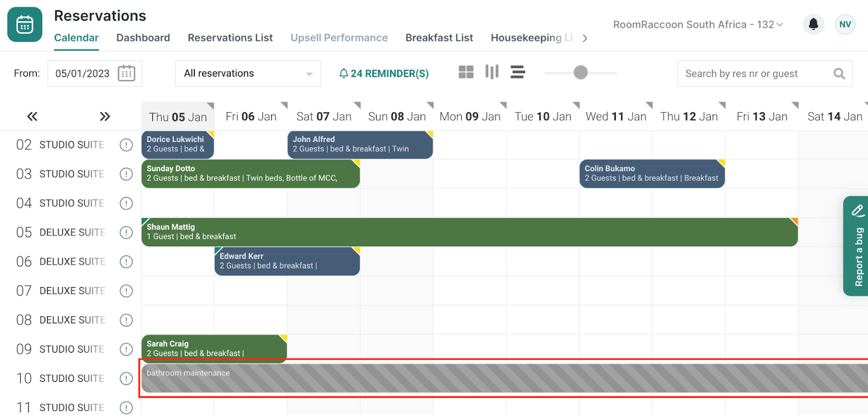The width and height of the screenshot is (868, 415).
Task: Expand the Mon 09 Jan day corner arrow
Action: click(503, 105)
